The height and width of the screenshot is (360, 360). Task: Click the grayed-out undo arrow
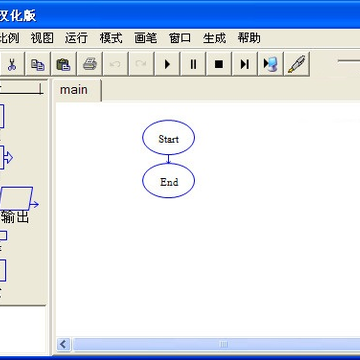(x=115, y=64)
